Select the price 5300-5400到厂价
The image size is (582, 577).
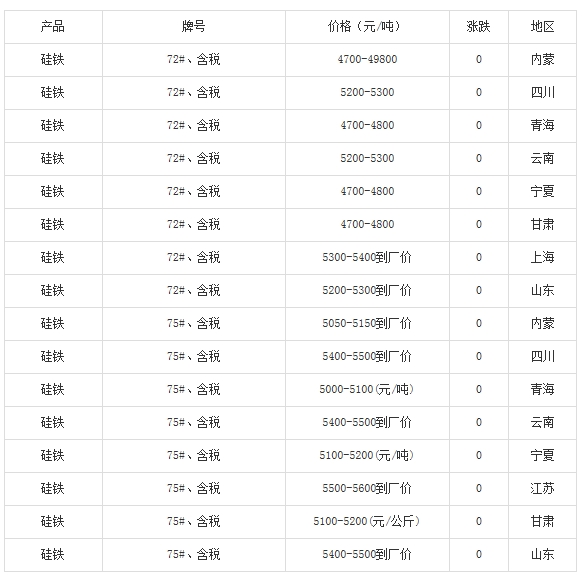(x=367, y=258)
